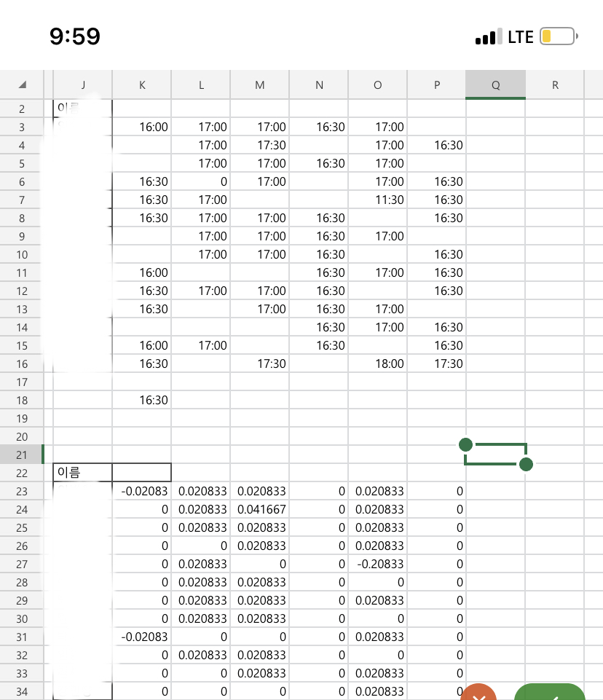The width and height of the screenshot is (603, 700).
Task: Select row 17 header
Action: (22, 382)
